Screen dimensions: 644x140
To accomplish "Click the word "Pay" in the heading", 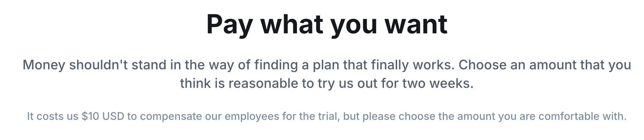I will pyautogui.click(x=229, y=24).
